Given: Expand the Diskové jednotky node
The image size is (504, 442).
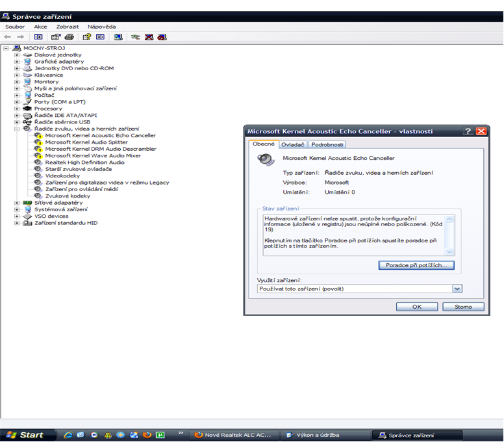Looking at the screenshot, I should [17, 55].
